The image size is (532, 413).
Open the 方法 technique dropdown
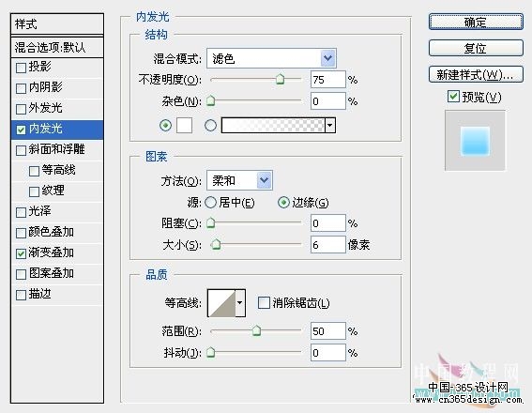click(239, 180)
